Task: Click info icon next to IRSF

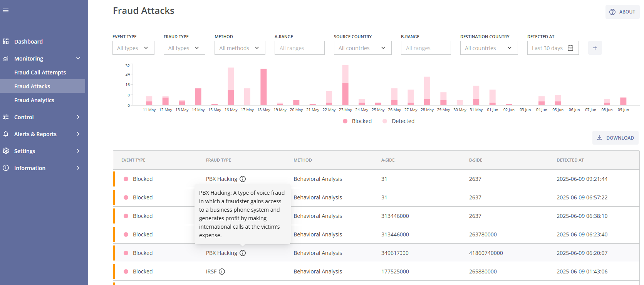Action: pos(222,272)
